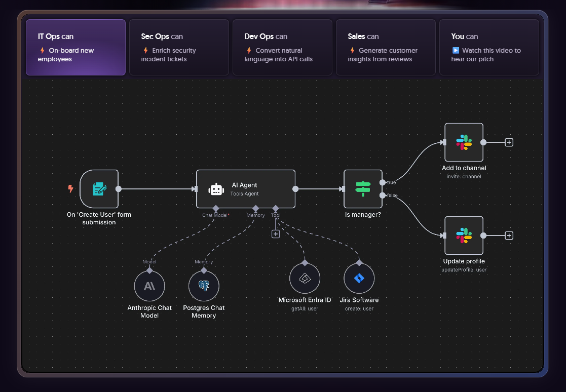This screenshot has height=392, width=566.
Task: Select the 'IT Ops can' tab
Action: [x=76, y=47]
